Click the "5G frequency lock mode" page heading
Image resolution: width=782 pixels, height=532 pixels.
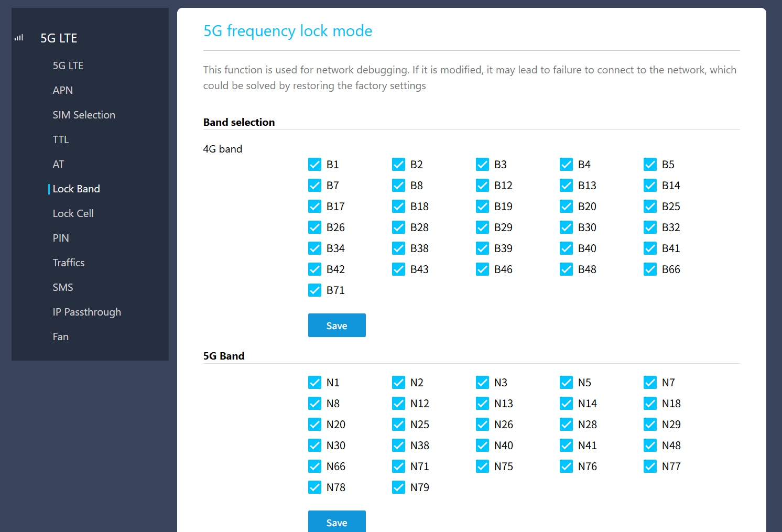(288, 31)
